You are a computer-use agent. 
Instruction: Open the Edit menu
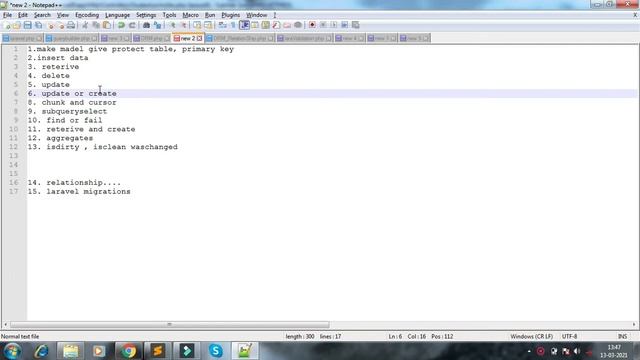(x=22, y=15)
